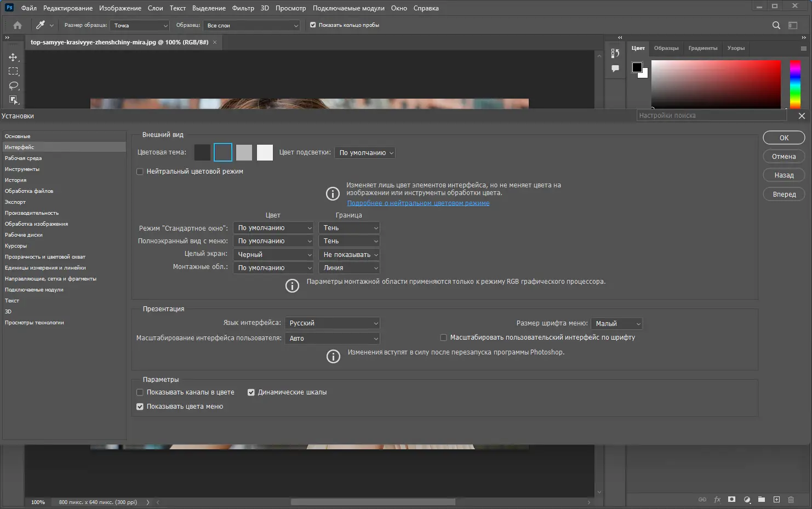Click the Отмена button
Screen dimensions: 812x509
point(784,157)
